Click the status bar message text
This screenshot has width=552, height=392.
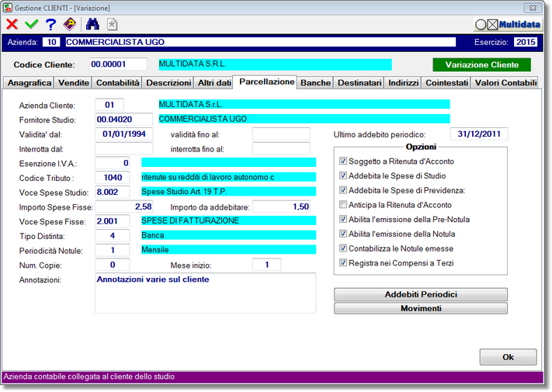[x=89, y=377]
